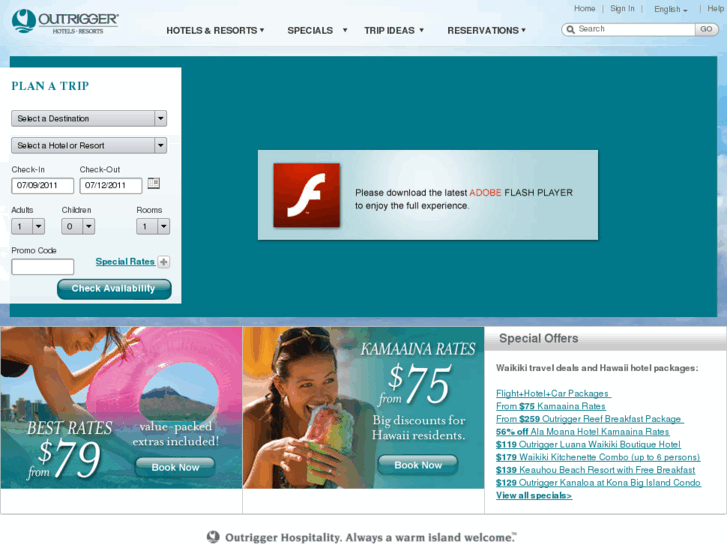This screenshot has width=727, height=545.
Task: Open $129 Outrigger Kanaloa at Kona link
Action: 599,483
